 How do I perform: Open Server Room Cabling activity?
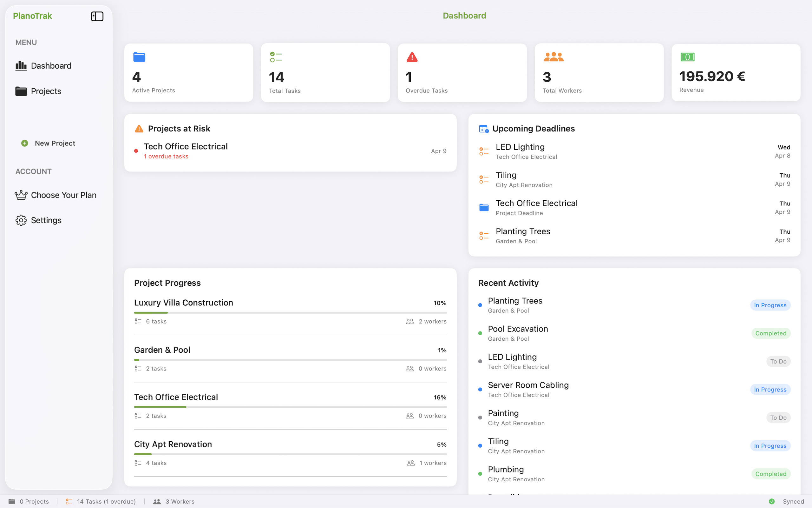pyautogui.click(x=634, y=389)
